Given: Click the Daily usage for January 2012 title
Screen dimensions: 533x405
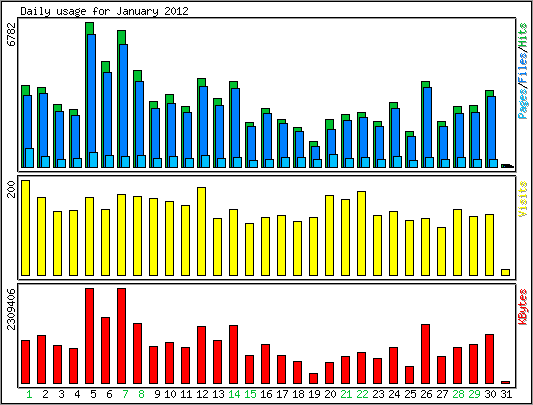Looking at the screenshot, I should tap(104, 11).
